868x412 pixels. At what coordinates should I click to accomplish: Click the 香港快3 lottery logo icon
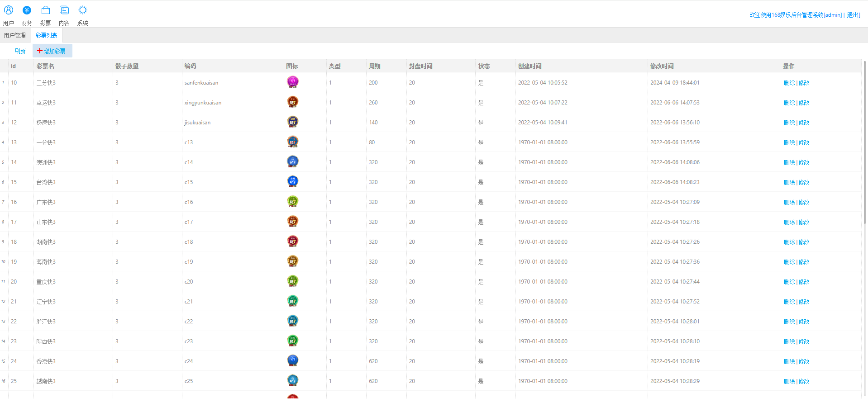(x=293, y=360)
